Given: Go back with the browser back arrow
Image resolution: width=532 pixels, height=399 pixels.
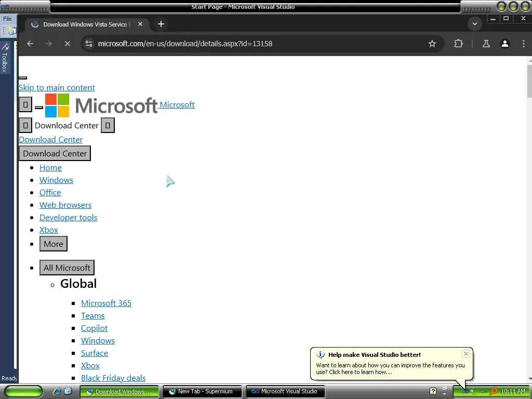Looking at the screenshot, I should [x=30, y=44].
